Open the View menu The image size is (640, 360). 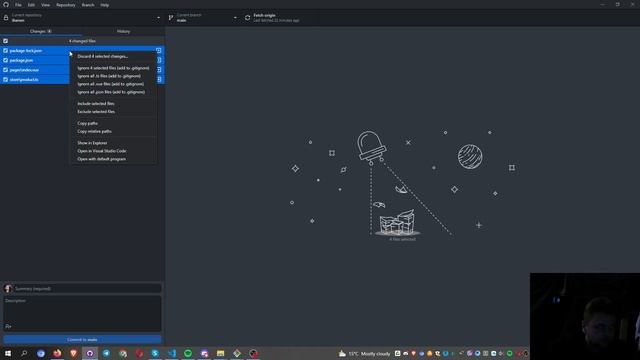click(x=45, y=5)
